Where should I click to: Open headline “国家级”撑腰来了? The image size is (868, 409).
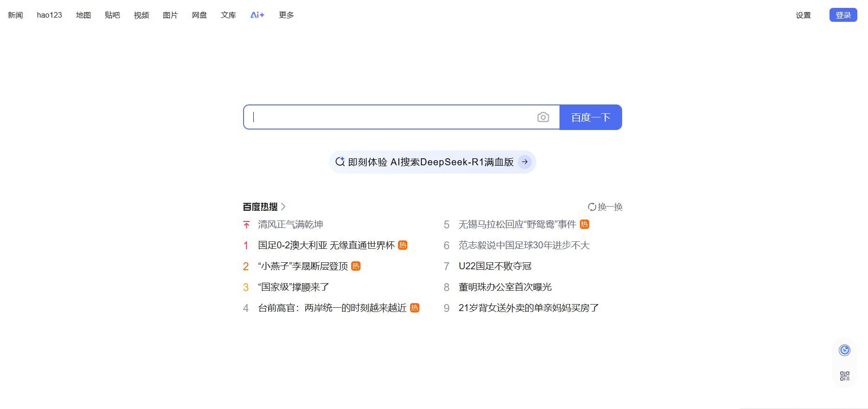pos(294,287)
